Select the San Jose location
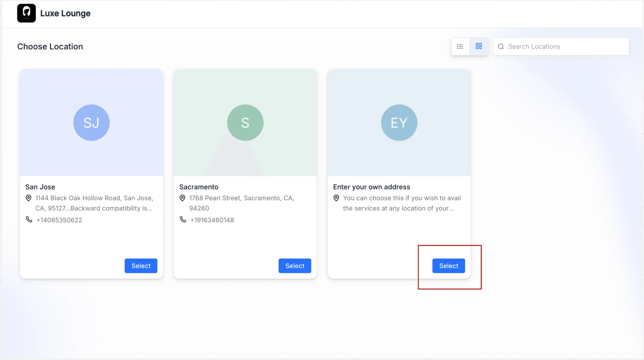644x360 pixels. [141, 266]
